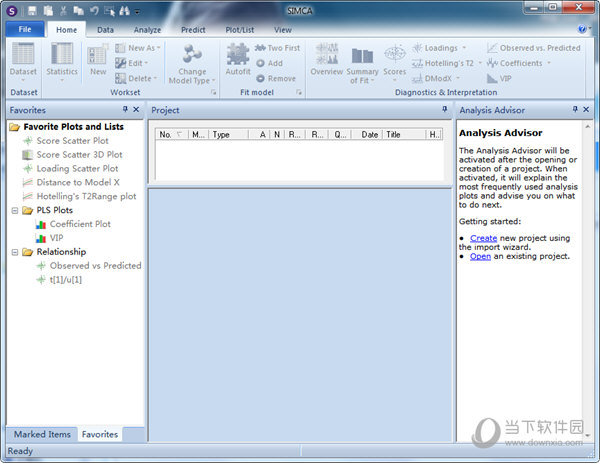Screen dimensions: 600x463
Task: Switch to the Data ribbon tab
Action: click(105, 30)
